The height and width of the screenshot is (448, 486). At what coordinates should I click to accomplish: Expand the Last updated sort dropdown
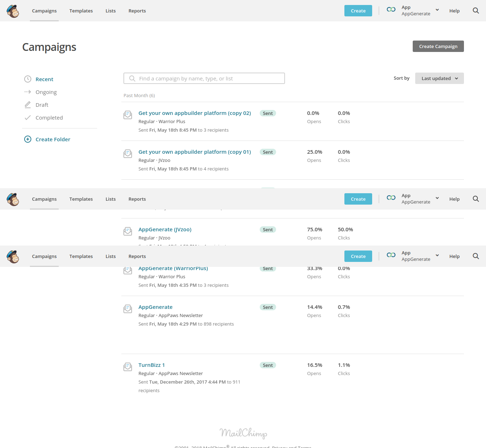tap(439, 78)
